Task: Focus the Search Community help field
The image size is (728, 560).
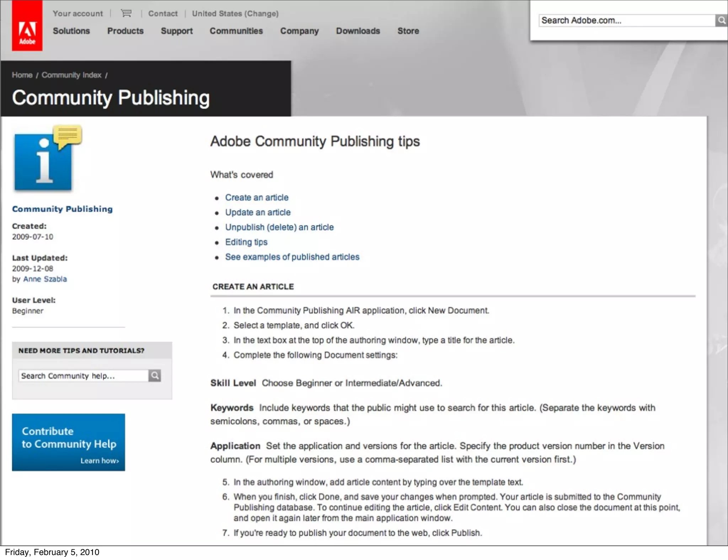Action: pyautogui.click(x=84, y=376)
